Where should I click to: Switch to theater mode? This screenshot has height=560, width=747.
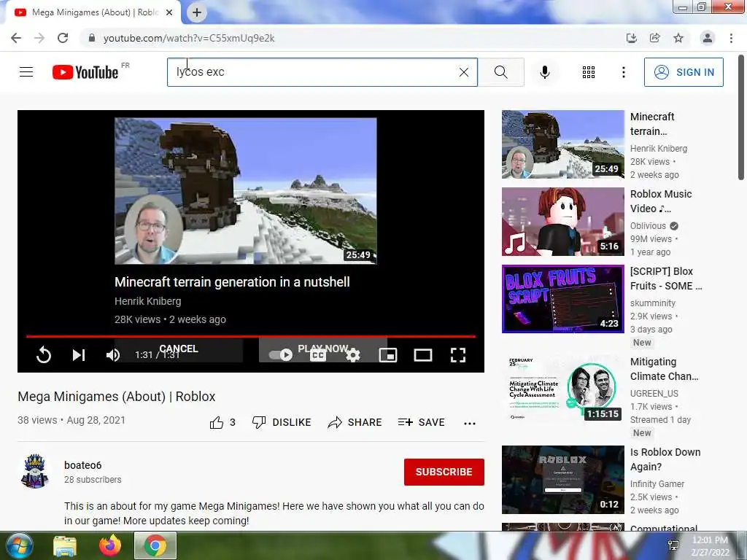(422, 355)
